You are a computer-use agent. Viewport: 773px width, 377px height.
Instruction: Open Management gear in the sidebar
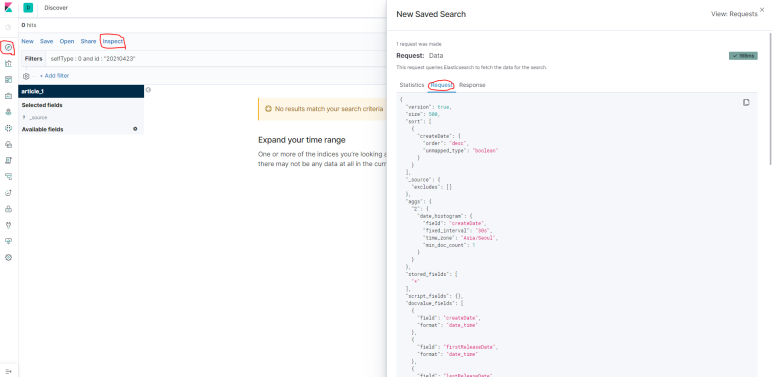[x=8, y=257]
